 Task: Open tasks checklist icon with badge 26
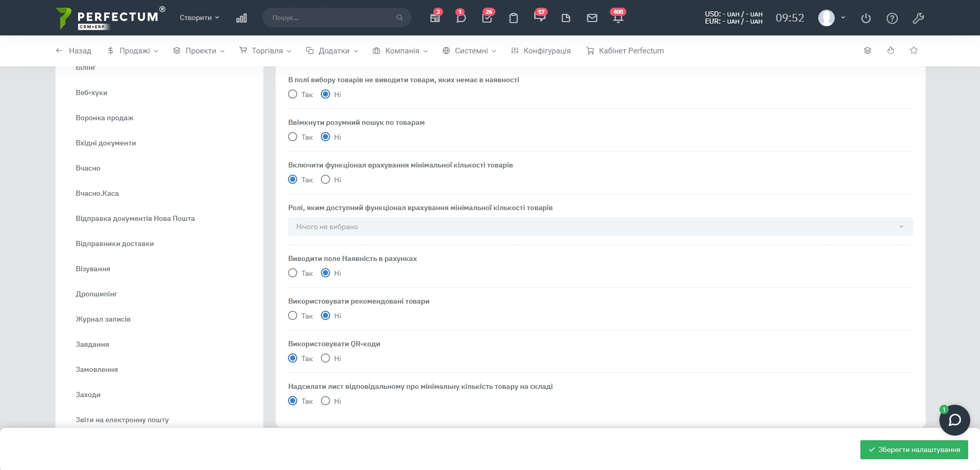487,18
